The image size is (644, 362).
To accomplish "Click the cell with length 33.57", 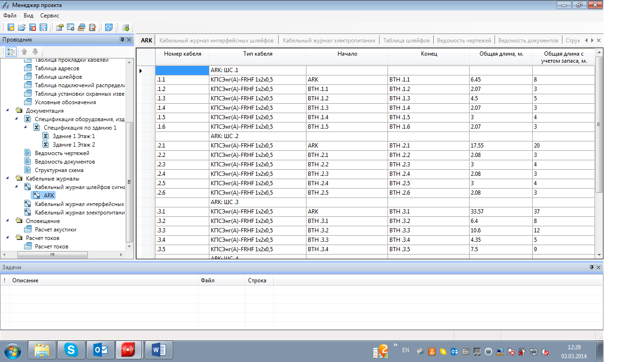I will [501, 212].
